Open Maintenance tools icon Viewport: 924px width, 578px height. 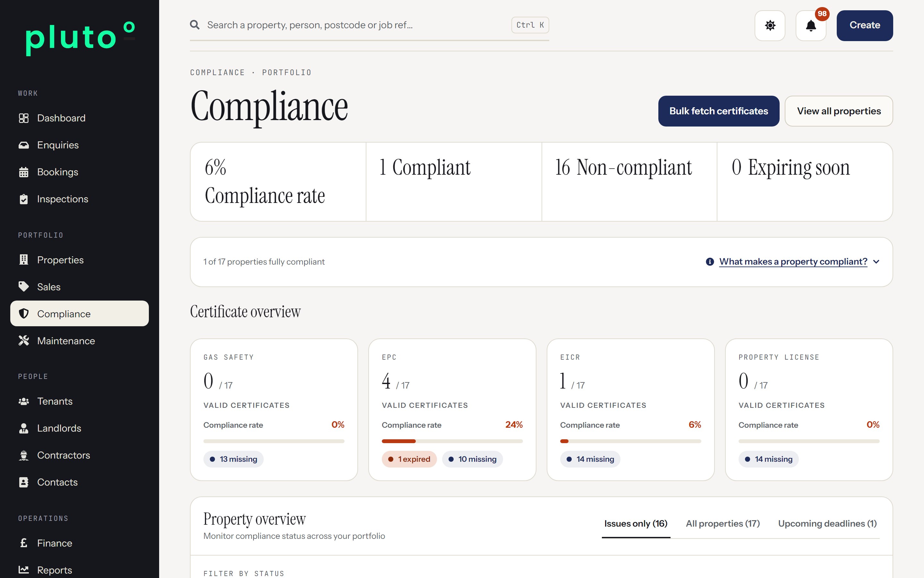tap(24, 341)
